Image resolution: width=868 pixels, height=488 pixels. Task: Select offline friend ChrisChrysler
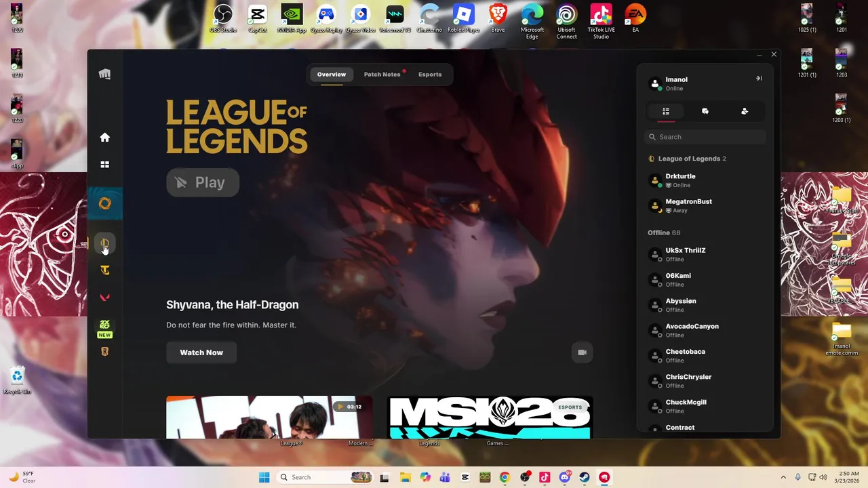[x=705, y=381]
